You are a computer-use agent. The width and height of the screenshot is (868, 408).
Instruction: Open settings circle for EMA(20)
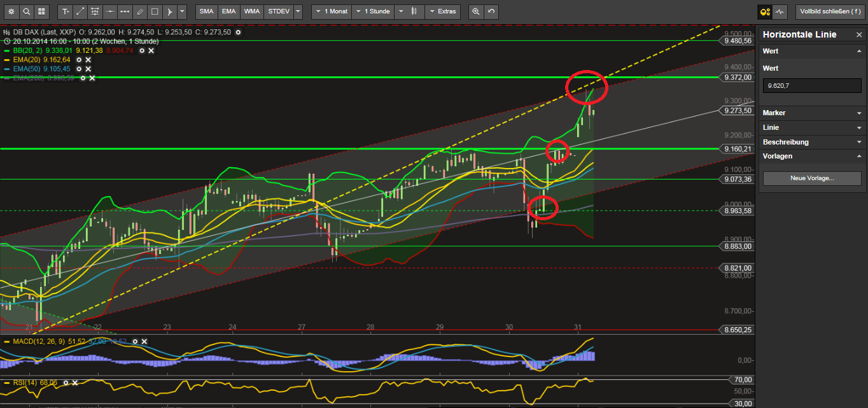[x=79, y=59]
